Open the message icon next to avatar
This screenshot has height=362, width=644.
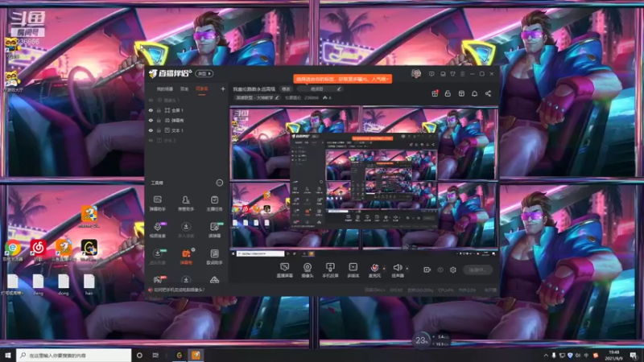(431, 74)
